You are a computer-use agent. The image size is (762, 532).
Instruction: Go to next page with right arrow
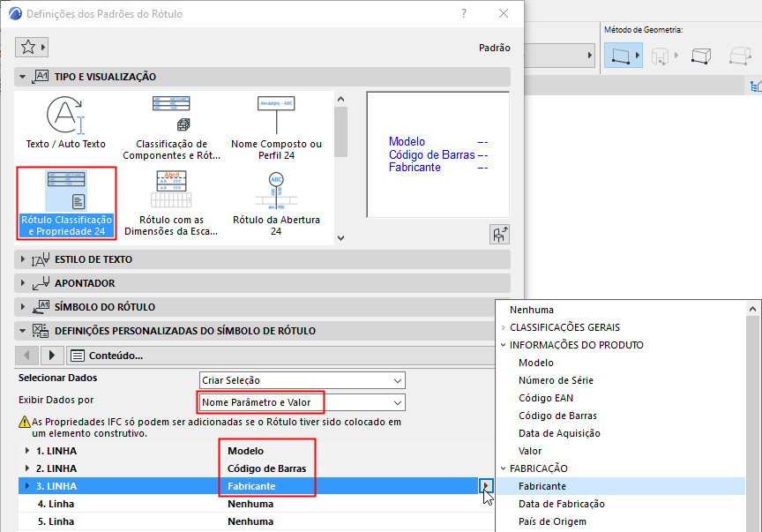tap(52, 356)
